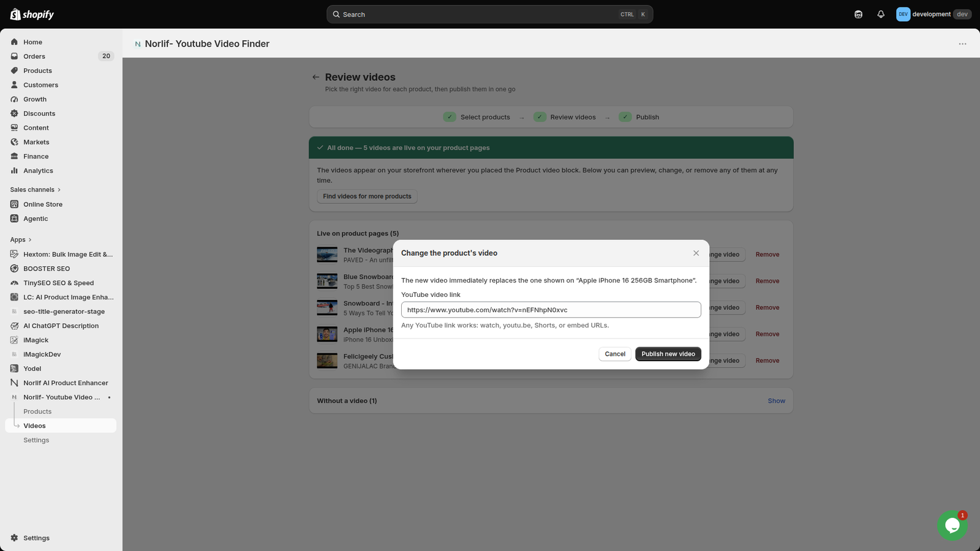Click the Hextom Bulk Image Edit app icon
The width and height of the screenshot is (980, 551).
pyautogui.click(x=15, y=254)
